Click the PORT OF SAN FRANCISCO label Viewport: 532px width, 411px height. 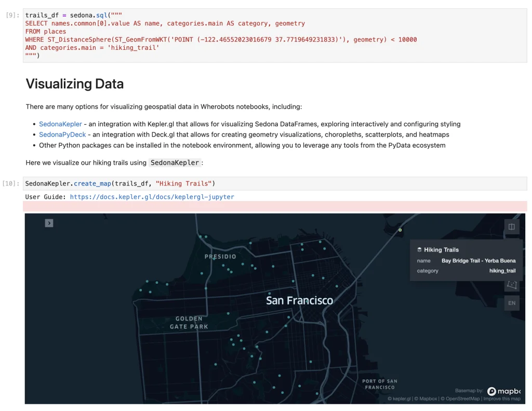click(380, 384)
